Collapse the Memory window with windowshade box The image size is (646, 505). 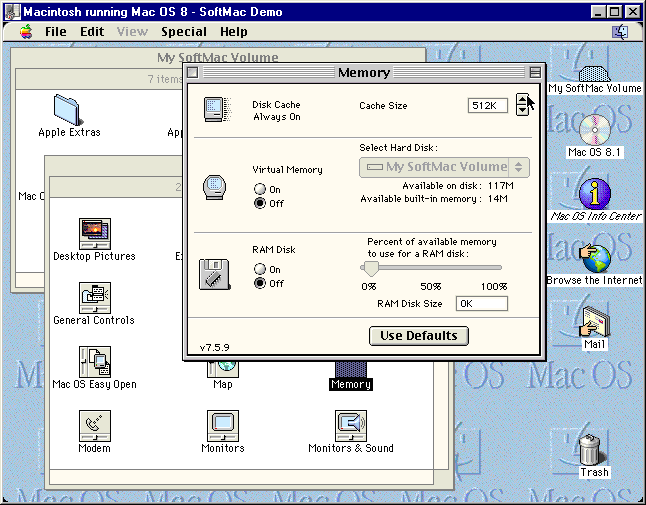point(535,72)
